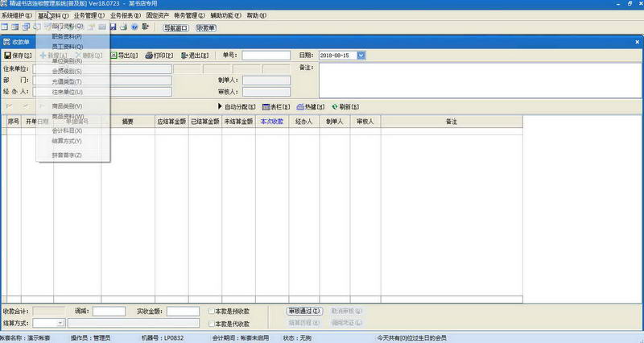Choose 拼音首字 in the dropdown menu
644x343 pixels.
(x=67, y=154)
